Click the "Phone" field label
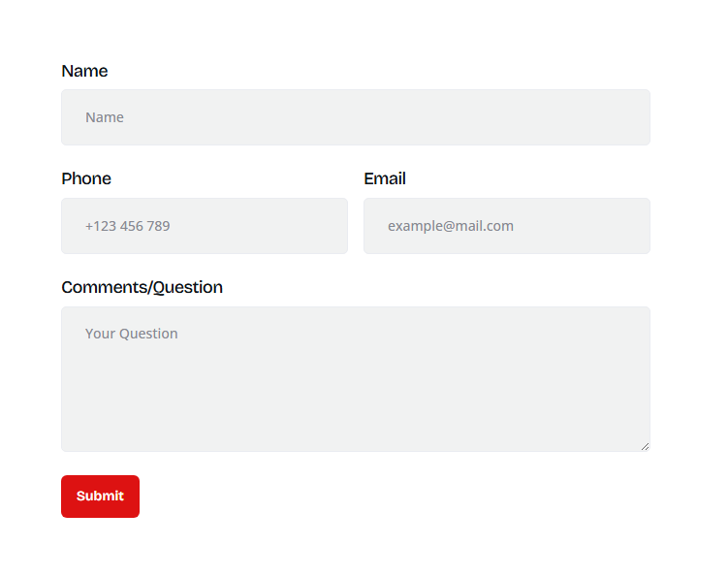 coord(86,178)
